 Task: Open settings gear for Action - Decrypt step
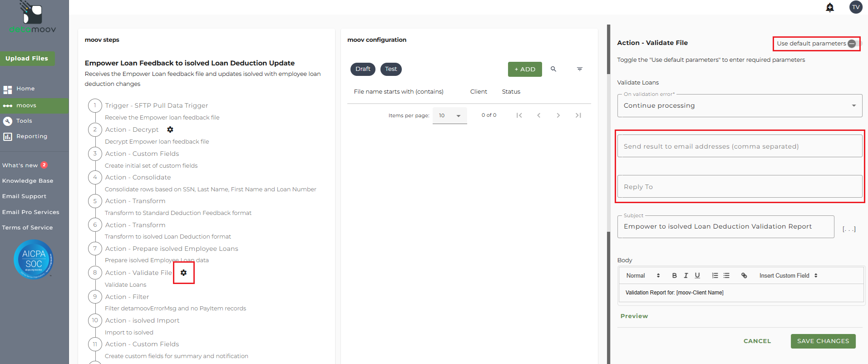(x=170, y=130)
